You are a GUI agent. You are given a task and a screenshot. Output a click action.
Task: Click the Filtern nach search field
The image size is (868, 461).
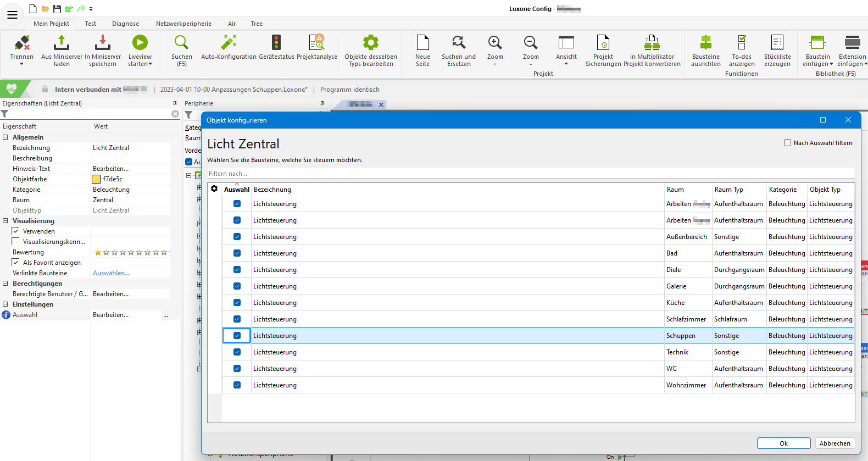point(531,174)
